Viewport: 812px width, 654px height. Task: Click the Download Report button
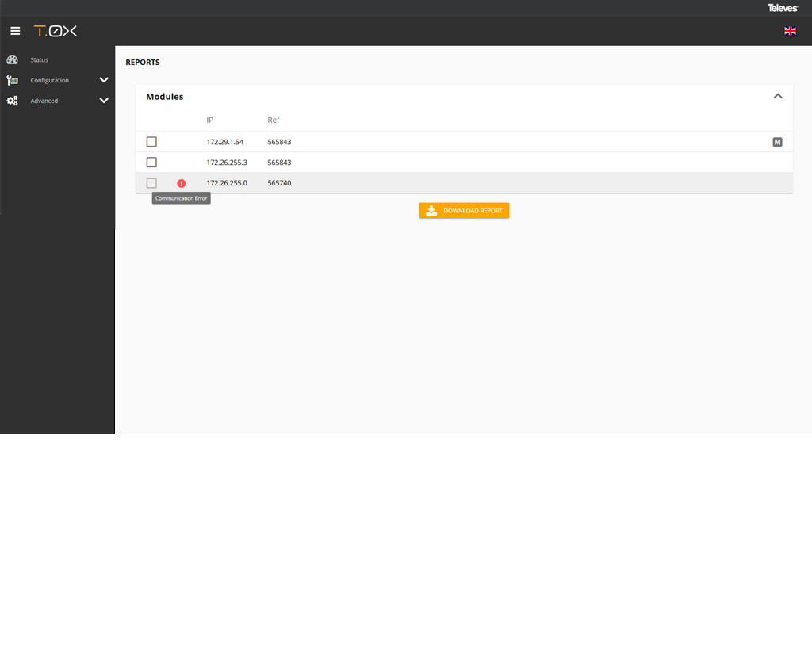[464, 210]
